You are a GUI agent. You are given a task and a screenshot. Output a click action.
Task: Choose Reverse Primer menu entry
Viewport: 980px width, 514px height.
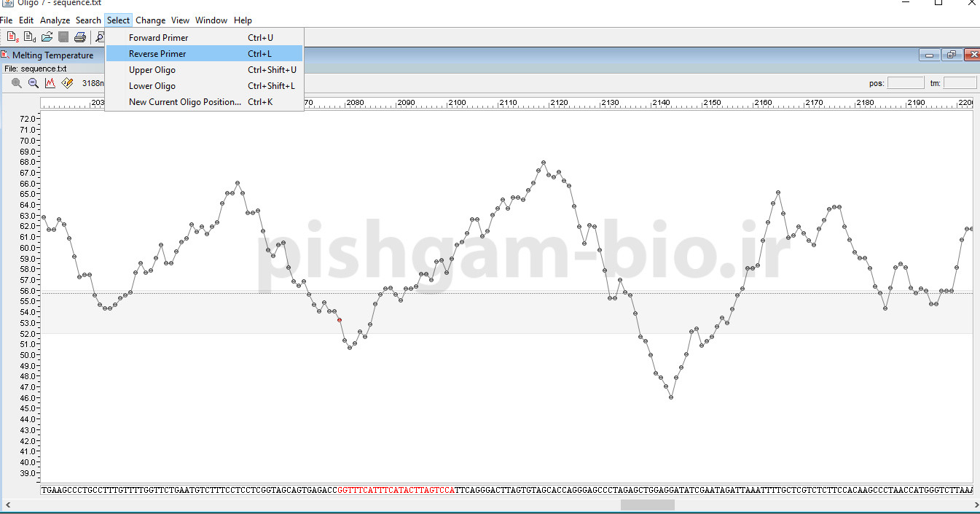157,54
